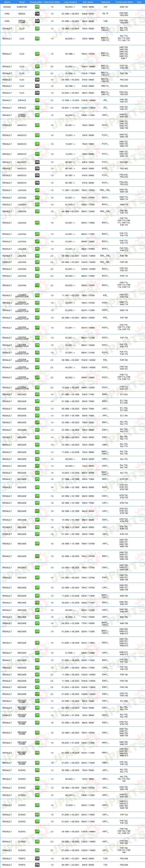Click the body code TXX
Viewport: 145px width, 868px height.
pos(105,865)
